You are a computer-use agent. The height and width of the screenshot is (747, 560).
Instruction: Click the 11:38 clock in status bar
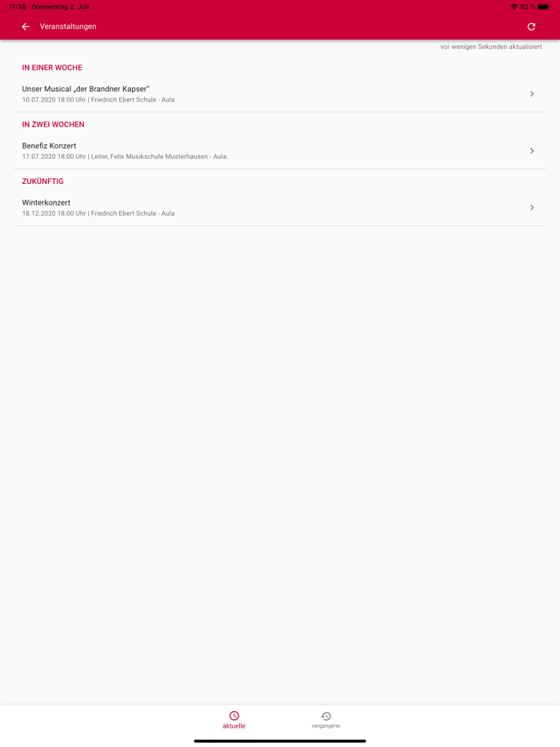pos(17,6)
